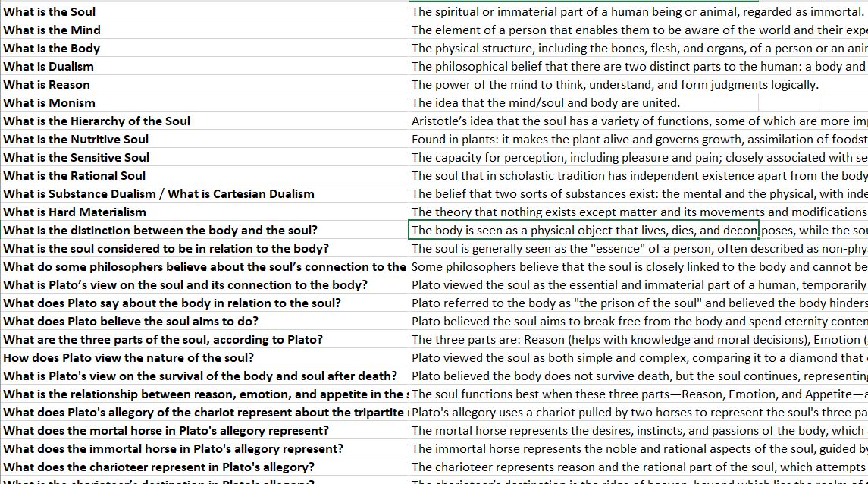Select the Cartesian Dualism question cell
The width and height of the screenshot is (868, 484).
click(x=190, y=193)
